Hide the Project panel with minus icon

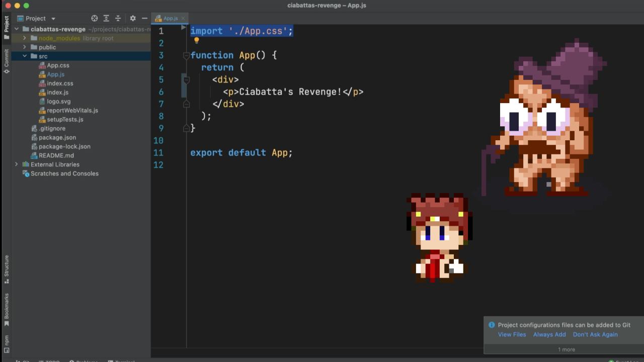(144, 18)
